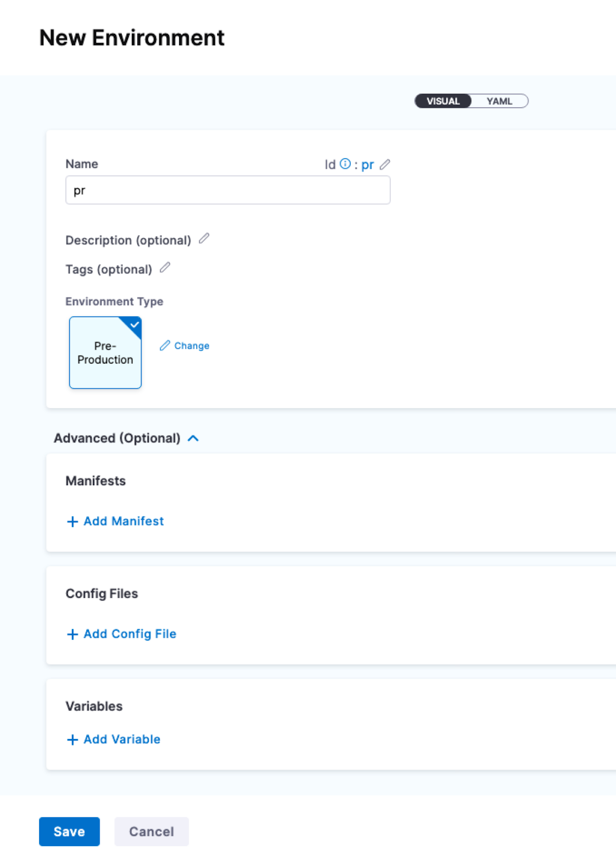Click the Add Manifest link text
The height and width of the screenshot is (858, 616).
click(x=123, y=521)
